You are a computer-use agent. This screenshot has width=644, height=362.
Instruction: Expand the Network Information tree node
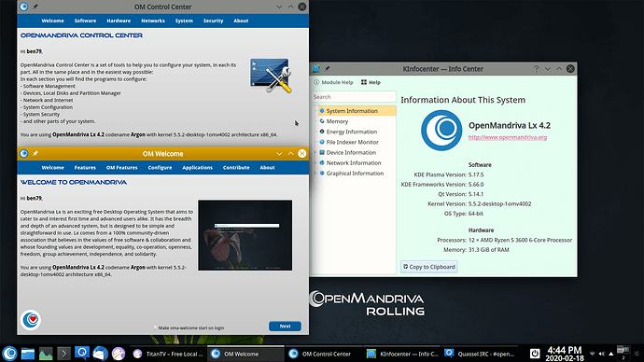315,162
